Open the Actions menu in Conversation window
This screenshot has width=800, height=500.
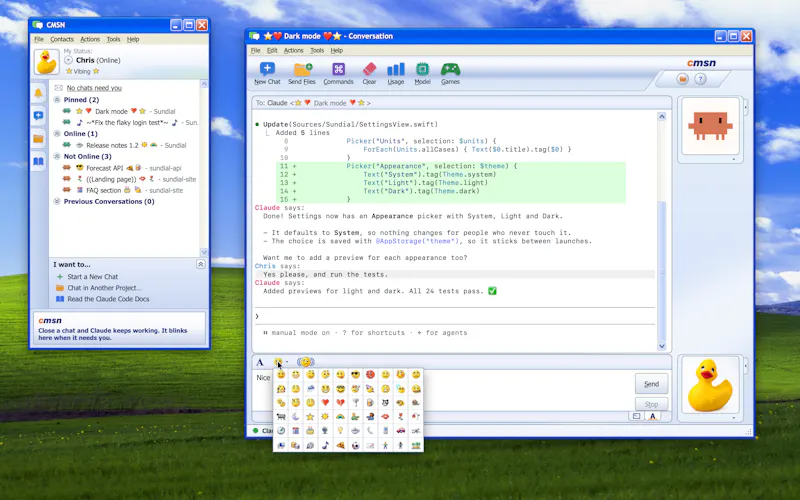click(293, 51)
